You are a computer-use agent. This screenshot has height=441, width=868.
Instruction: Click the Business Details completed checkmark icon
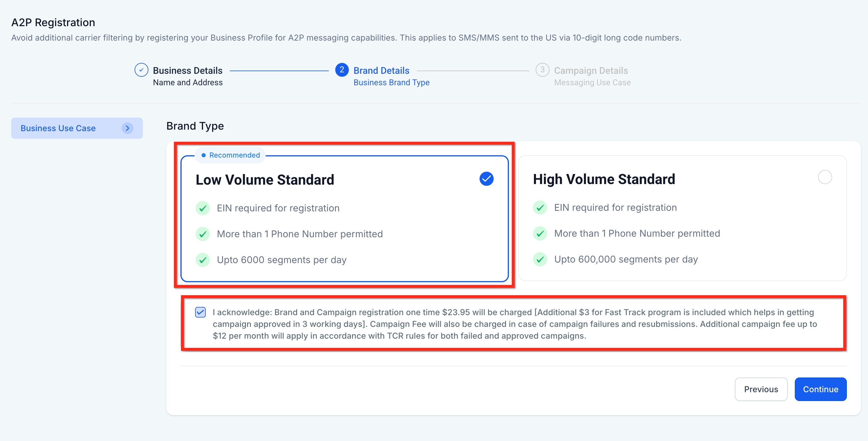tap(141, 70)
